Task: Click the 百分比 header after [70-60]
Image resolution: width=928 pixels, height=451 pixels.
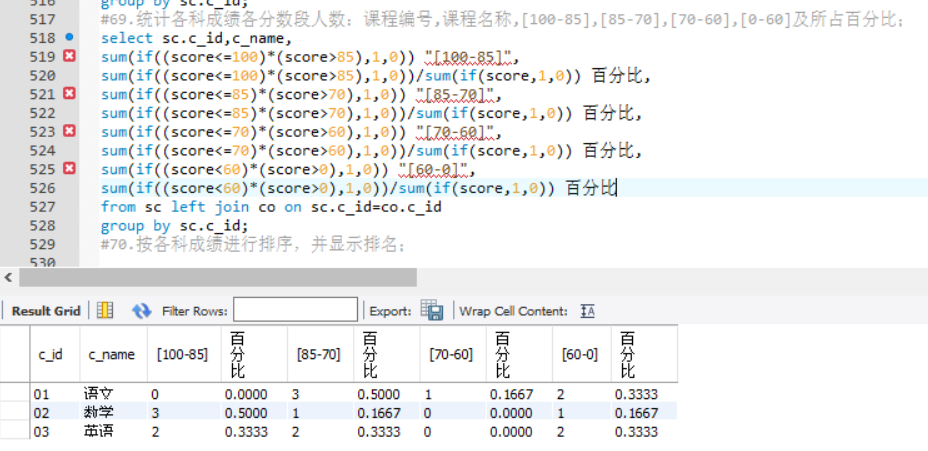Action: 520,354
